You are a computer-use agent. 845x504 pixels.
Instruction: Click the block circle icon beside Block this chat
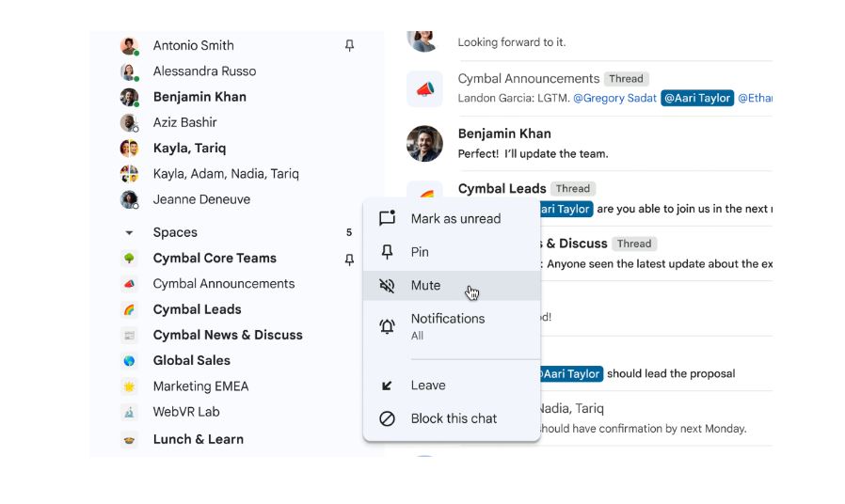pos(387,418)
